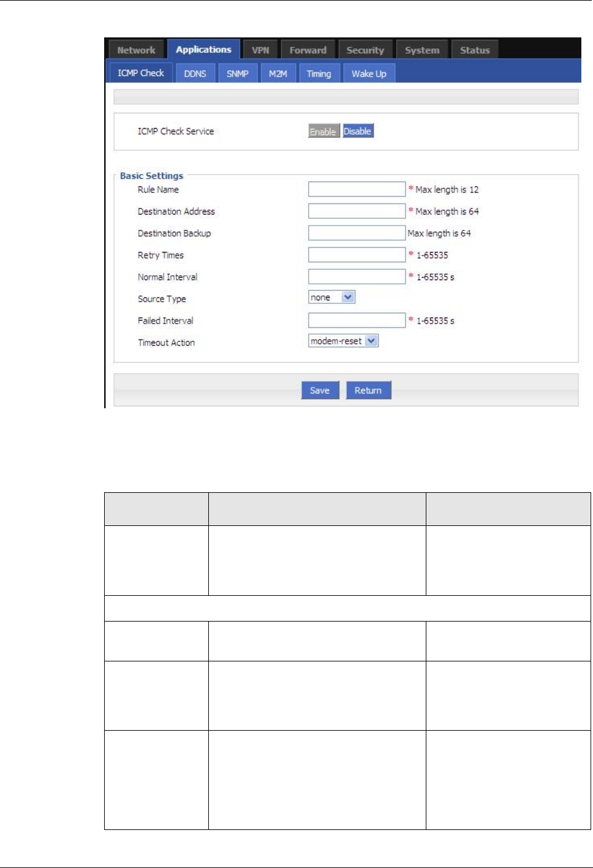Click the Return button
This screenshot has height=868, width=593.
point(368,390)
